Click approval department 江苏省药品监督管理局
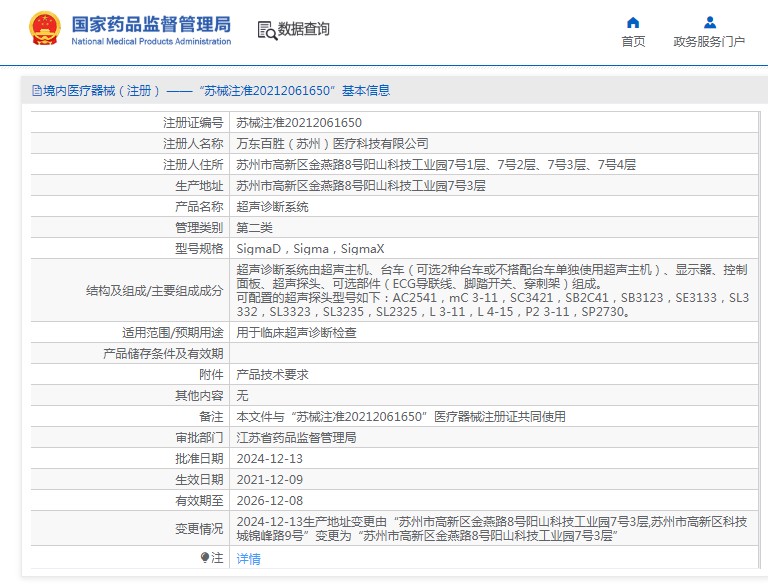This screenshot has height=588, width=768. [296, 438]
